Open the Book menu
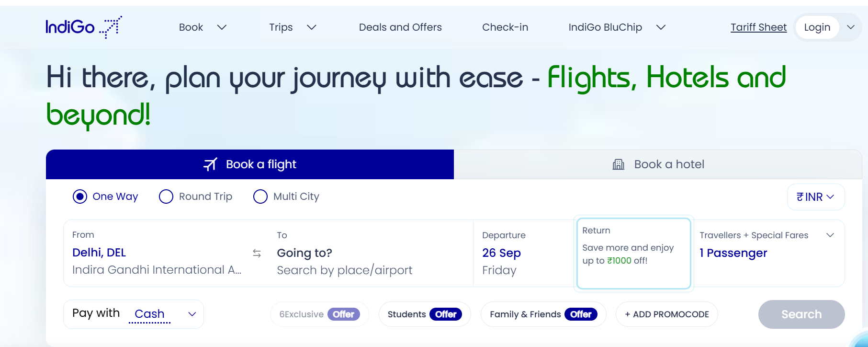The width and height of the screenshot is (868, 347). (203, 27)
